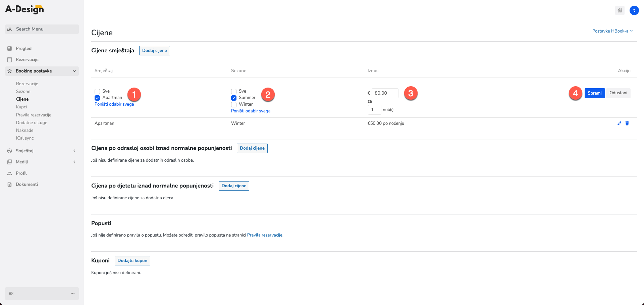
Task: Open the Kupci submenu item
Action: coord(21,107)
